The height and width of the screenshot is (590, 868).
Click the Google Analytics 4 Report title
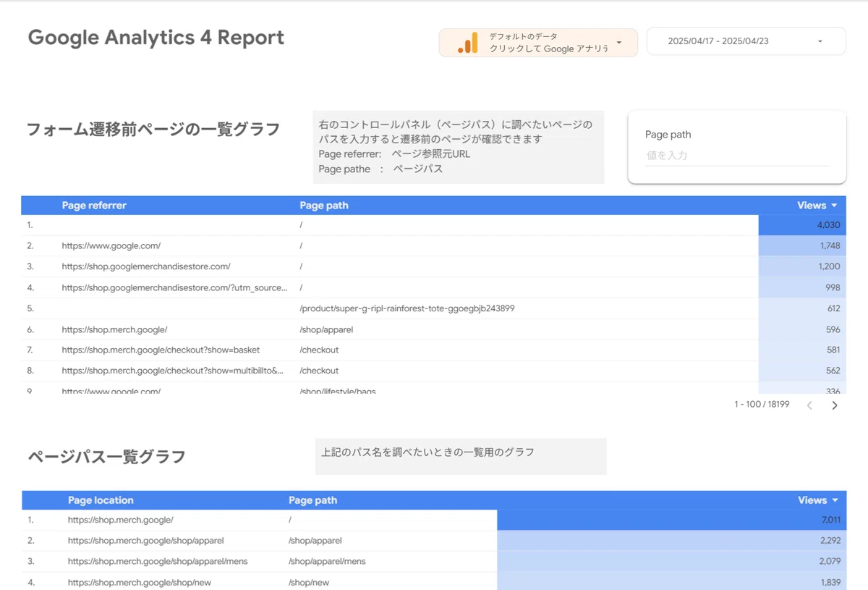click(156, 38)
